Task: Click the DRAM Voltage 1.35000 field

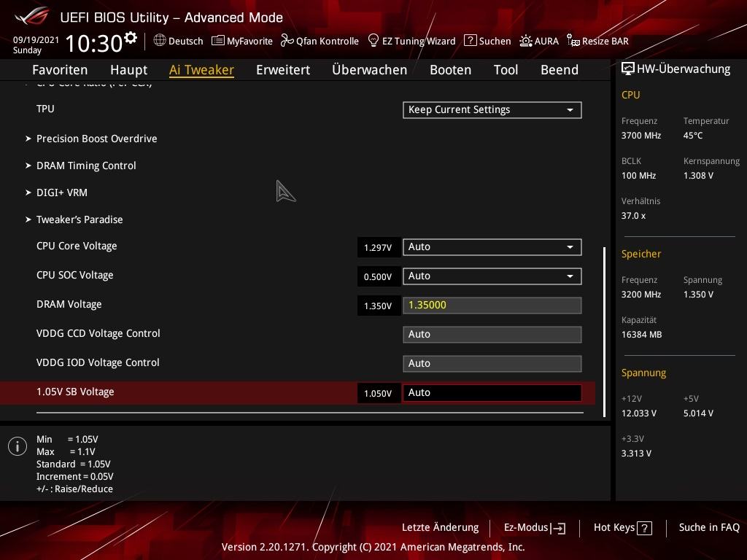Action: (x=492, y=306)
